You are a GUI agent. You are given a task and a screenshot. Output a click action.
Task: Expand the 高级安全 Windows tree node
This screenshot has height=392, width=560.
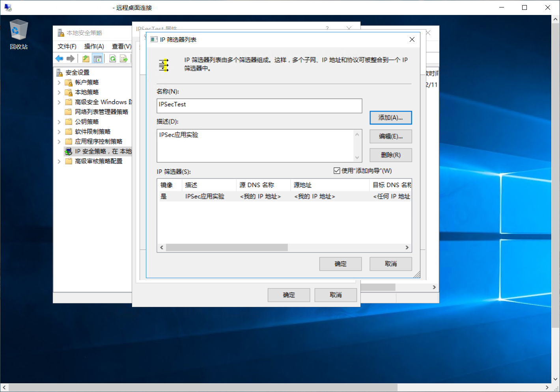click(59, 102)
